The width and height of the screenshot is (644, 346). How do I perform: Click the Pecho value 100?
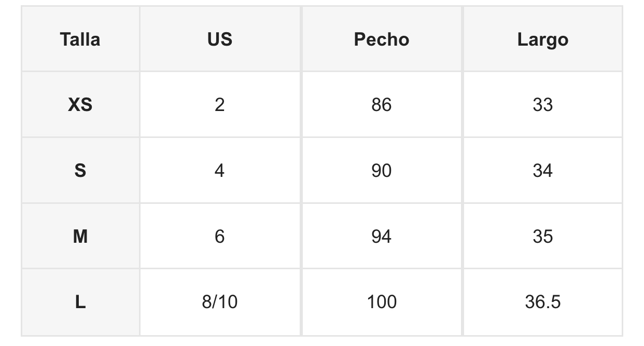click(x=382, y=302)
